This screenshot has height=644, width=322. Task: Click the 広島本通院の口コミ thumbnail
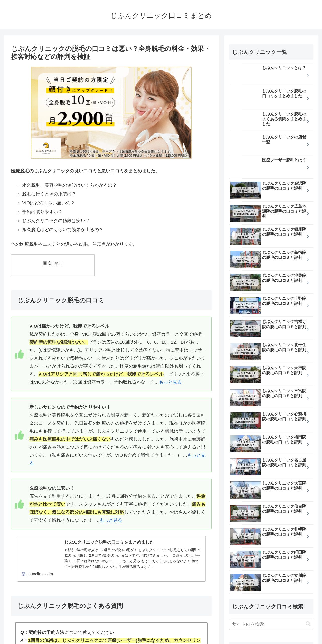(245, 213)
